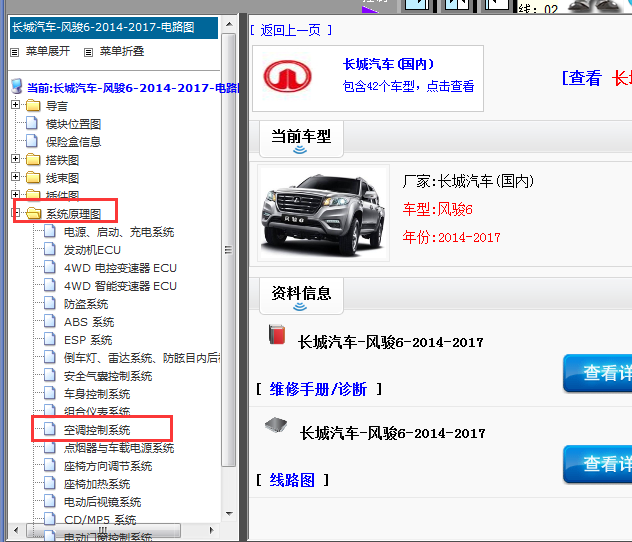Open 座椅方向调节系统 diagram
The image size is (632, 542).
tap(108, 466)
